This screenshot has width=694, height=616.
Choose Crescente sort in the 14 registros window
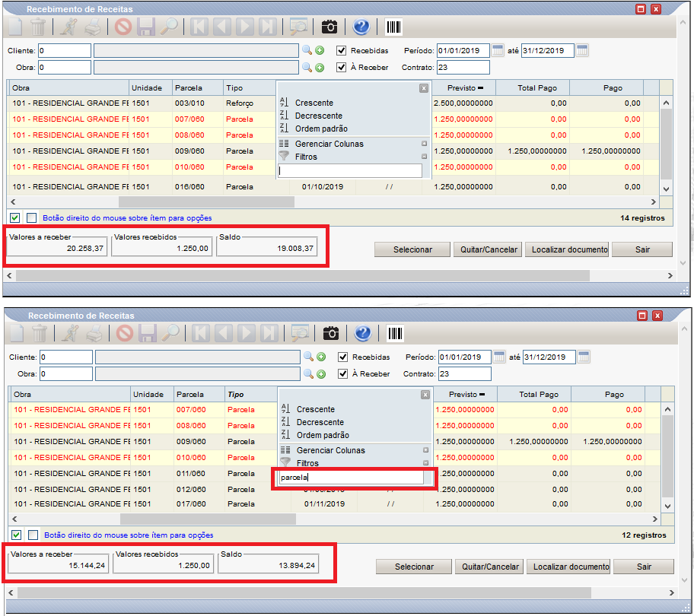(314, 103)
